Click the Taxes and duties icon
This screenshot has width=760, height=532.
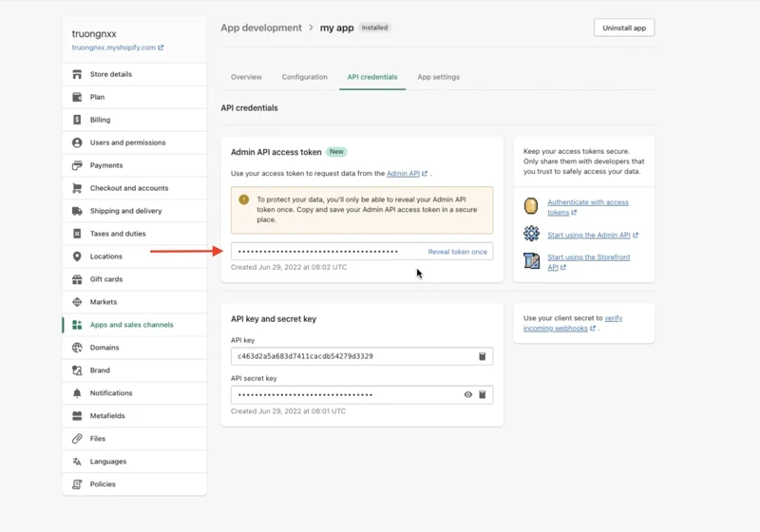click(x=77, y=234)
